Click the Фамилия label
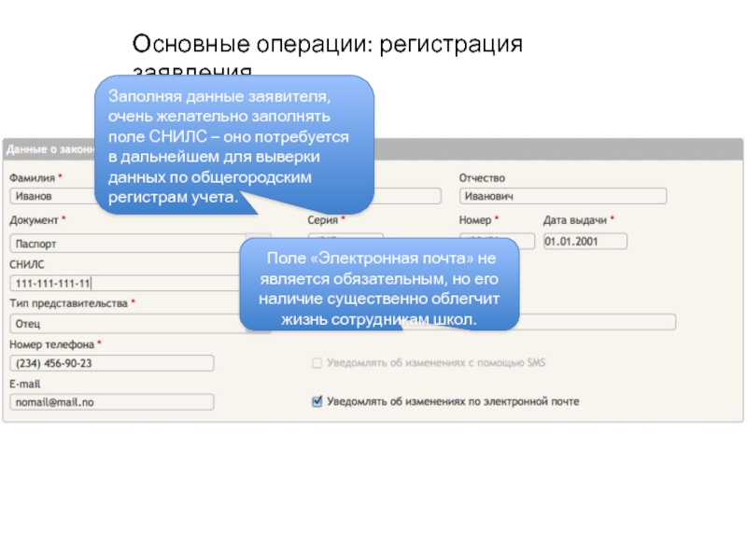Image resolution: width=747 pixels, height=560 pixels. pos(33,178)
